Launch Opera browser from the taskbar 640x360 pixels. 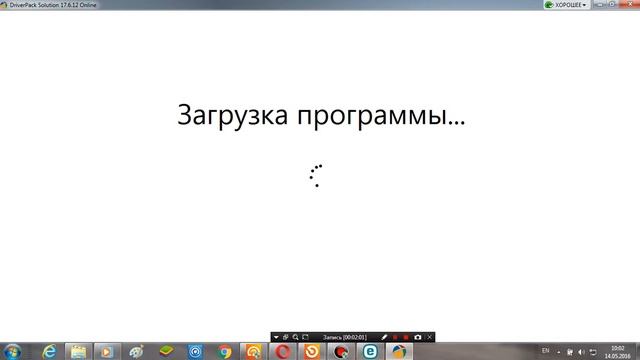click(282, 351)
